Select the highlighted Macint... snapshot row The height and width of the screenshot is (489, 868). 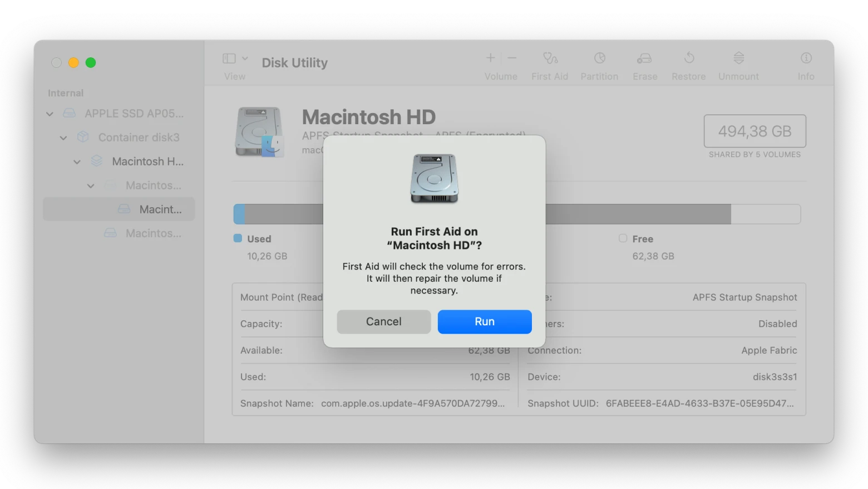click(119, 209)
